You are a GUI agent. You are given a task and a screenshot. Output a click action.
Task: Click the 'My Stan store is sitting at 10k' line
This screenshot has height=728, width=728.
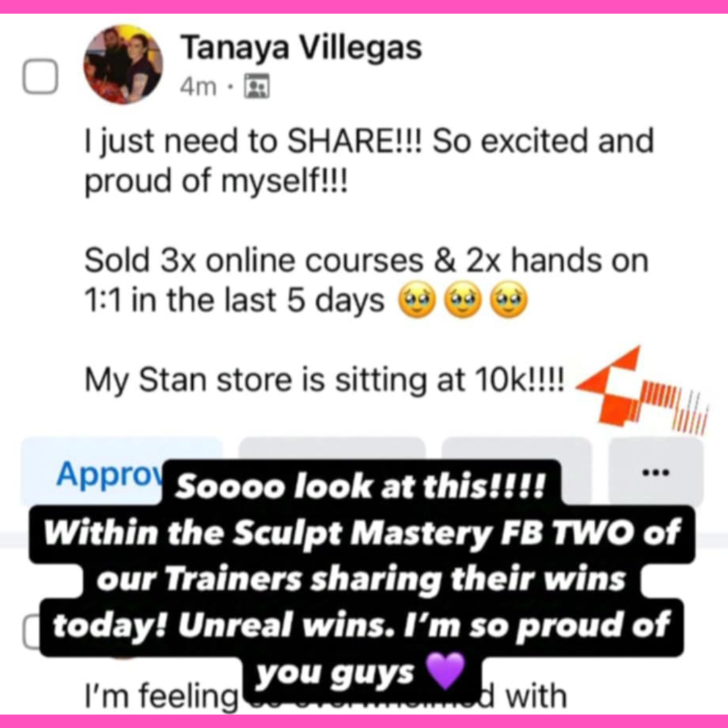pos(324,381)
